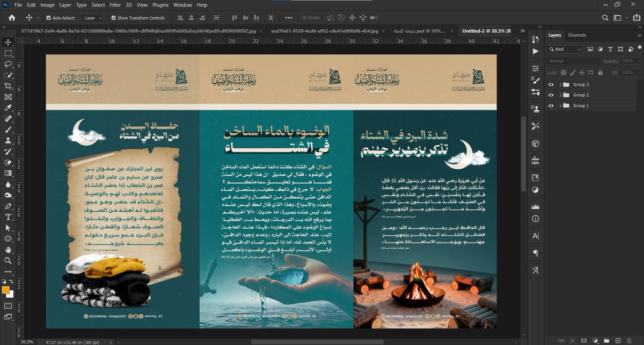Switch to the Untitled-2 document tab
644x345 pixels.
pyautogui.click(x=487, y=31)
